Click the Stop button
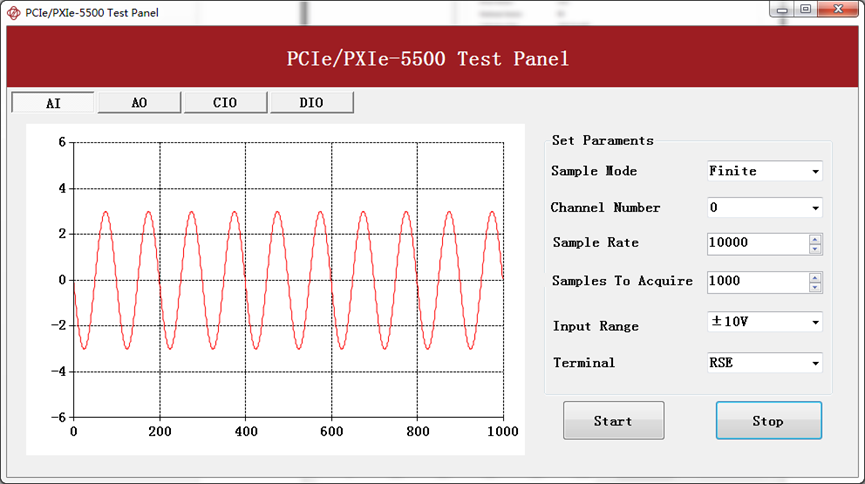Image resolution: width=865 pixels, height=484 pixels. 768,421
